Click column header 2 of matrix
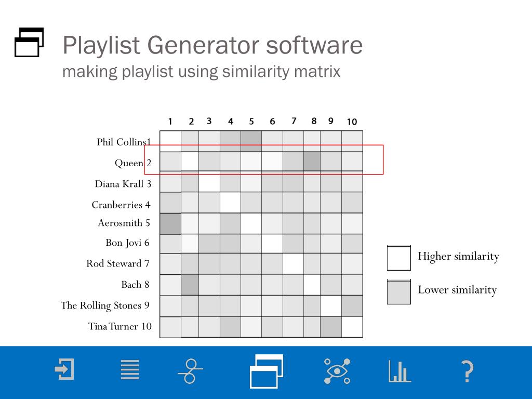The image size is (532, 399). [x=191, y=122]
